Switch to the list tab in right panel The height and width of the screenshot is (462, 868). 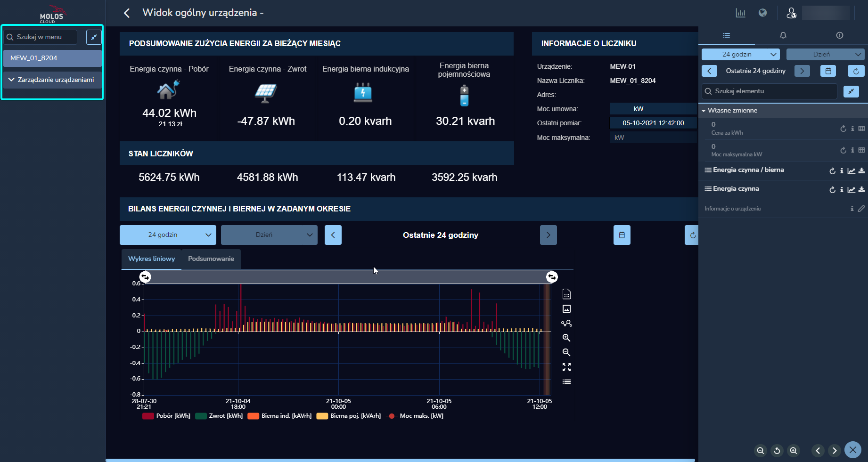pyautogui.click(x=727, y=35)
